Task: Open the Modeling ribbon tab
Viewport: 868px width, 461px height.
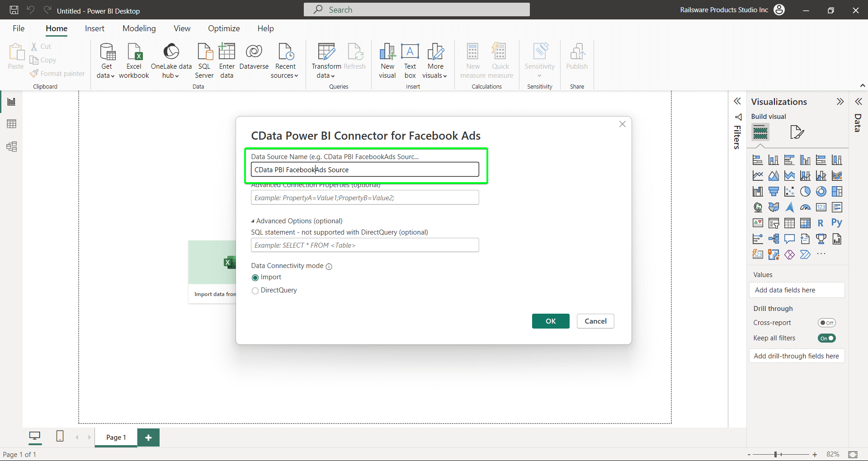Action: click(x=139, y=28)
